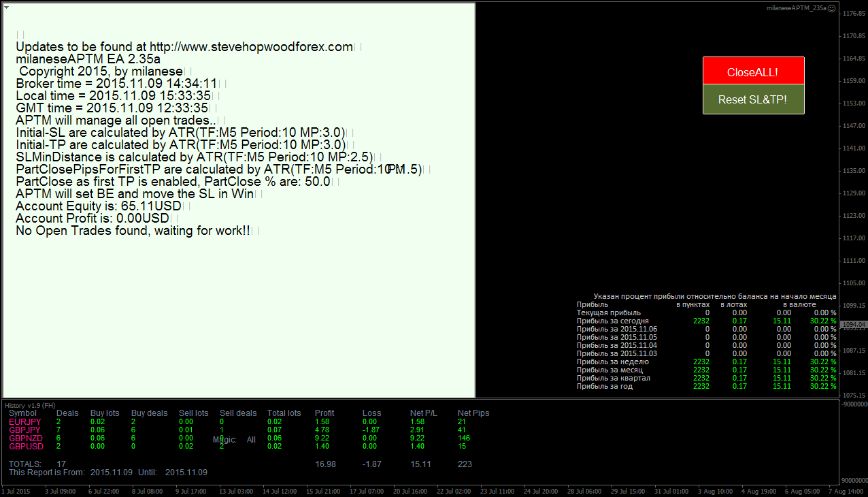Click the GMT time line
This screenshot has height=497, width=868.
click(112, 108)
